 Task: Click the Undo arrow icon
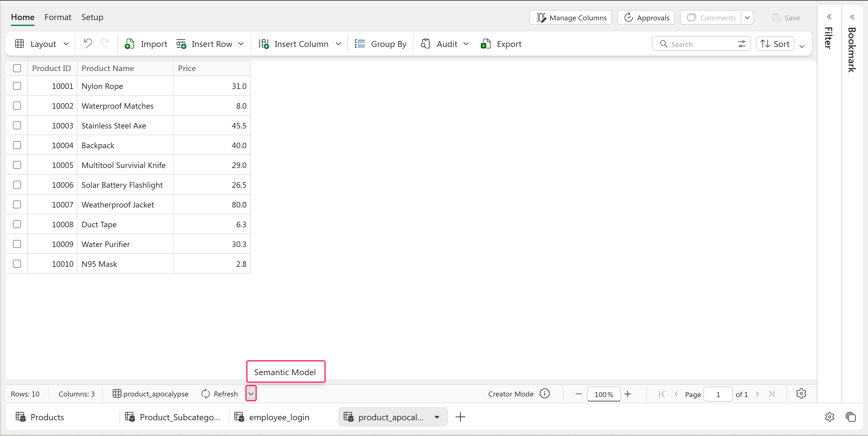88,44
